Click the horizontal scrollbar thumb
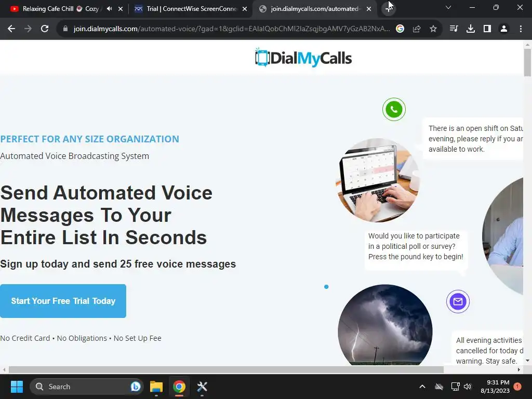This screenshot has width=532, height=399. [226, 369]
